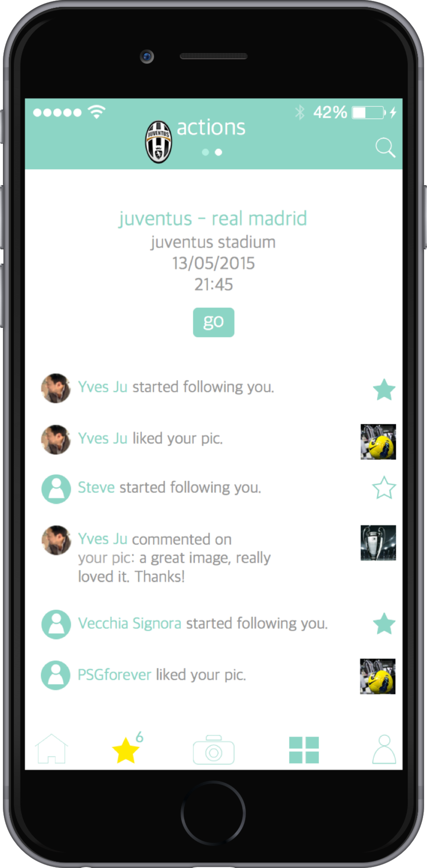Toggle the star next to Yves Ju follow

coord(384,390)
